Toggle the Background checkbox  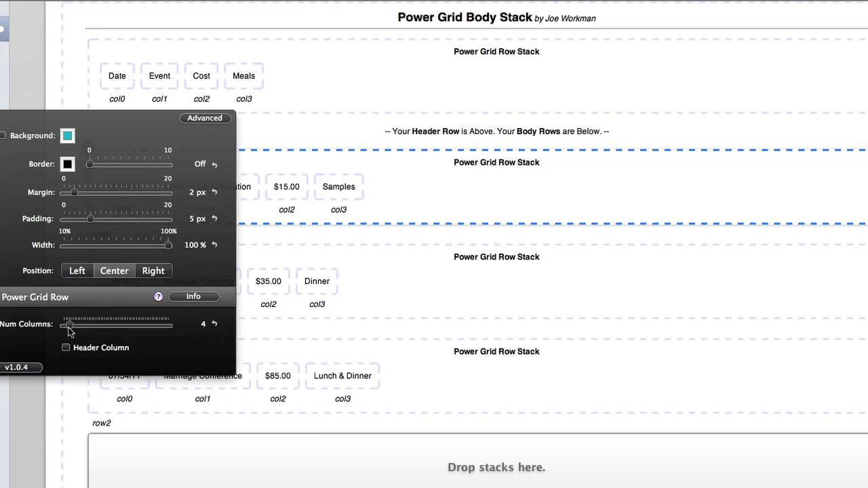coord(3,136)
